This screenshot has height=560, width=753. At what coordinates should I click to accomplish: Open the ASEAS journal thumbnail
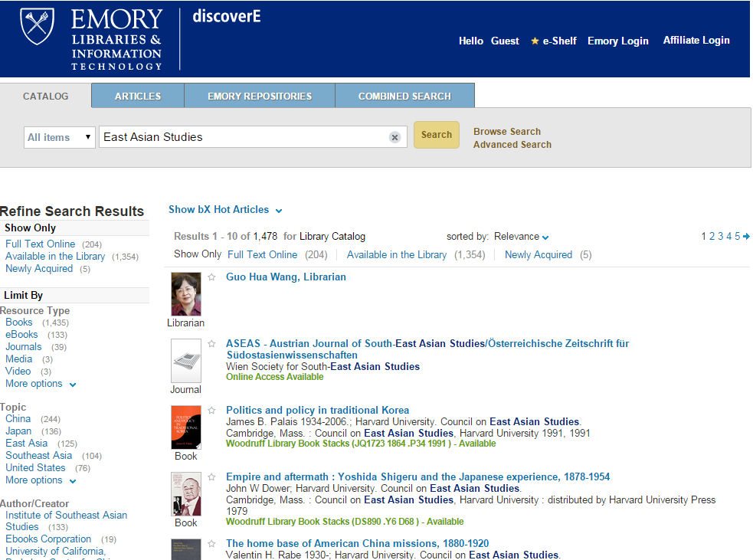pyautogui.click(x=186, y=361)
